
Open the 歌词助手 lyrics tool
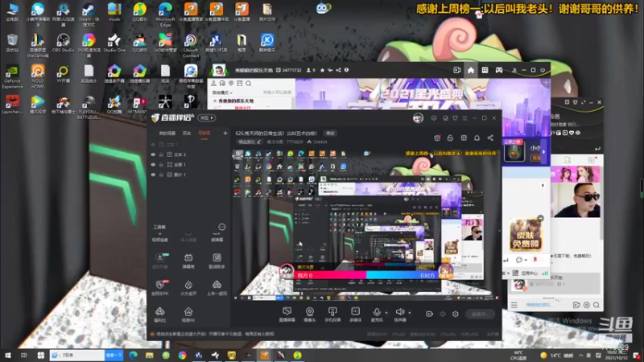[217, 261]
